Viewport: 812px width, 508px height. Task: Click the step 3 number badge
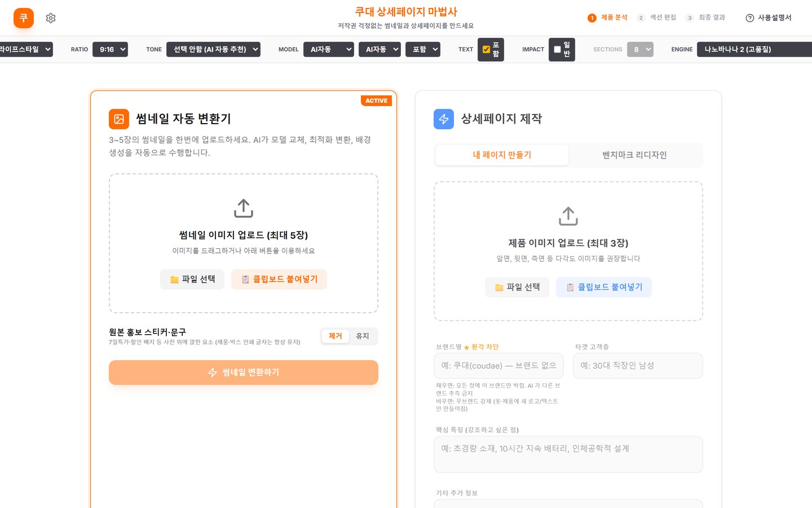[x=690, y=18]
